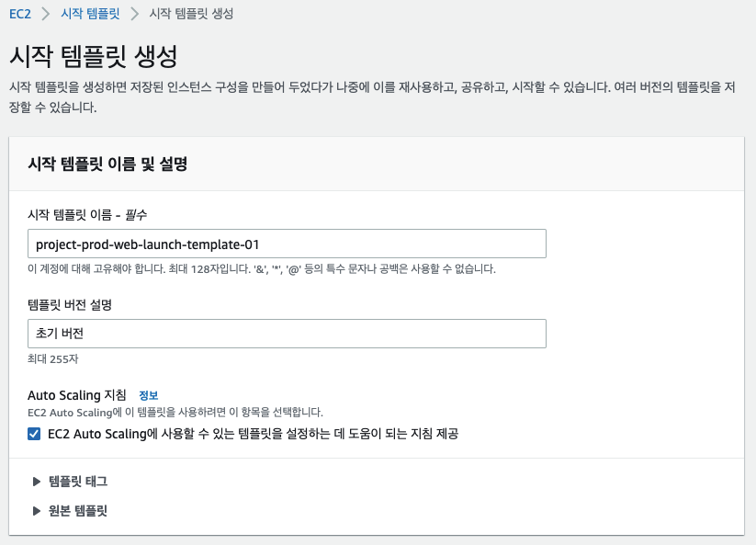Open the EC2 breadcrumb link
The width and height of the screenshot is (756, 545).
coord(20,14)
